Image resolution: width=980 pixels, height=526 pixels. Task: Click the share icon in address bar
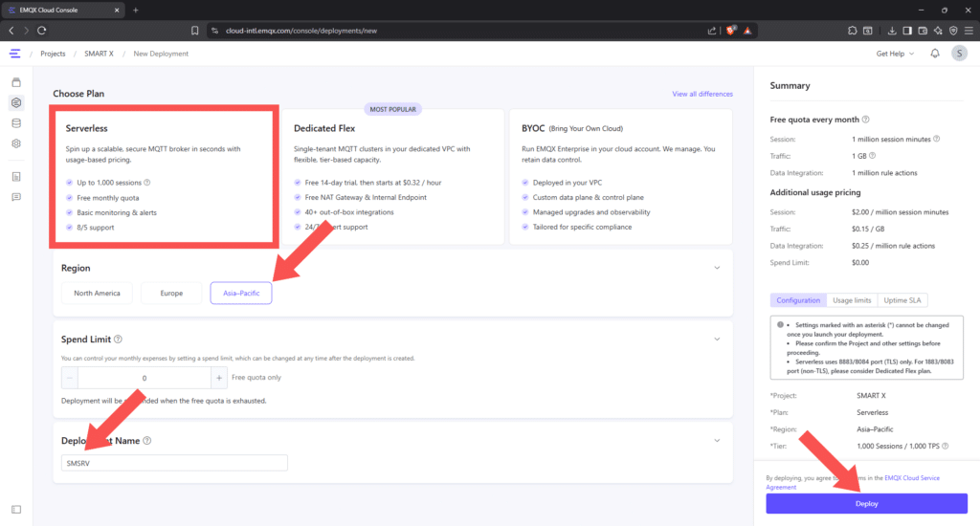click(712, 31)
